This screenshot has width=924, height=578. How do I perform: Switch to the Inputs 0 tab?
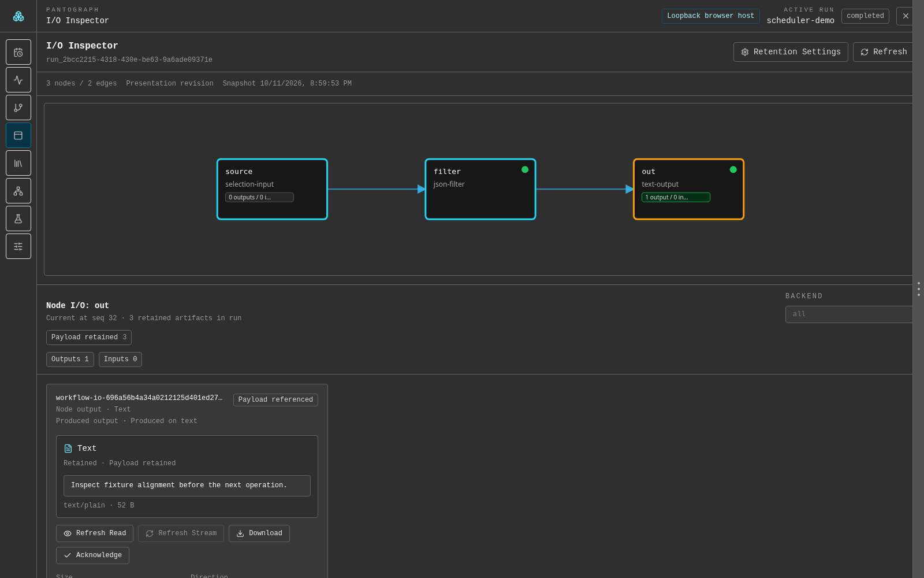point(120,360)
